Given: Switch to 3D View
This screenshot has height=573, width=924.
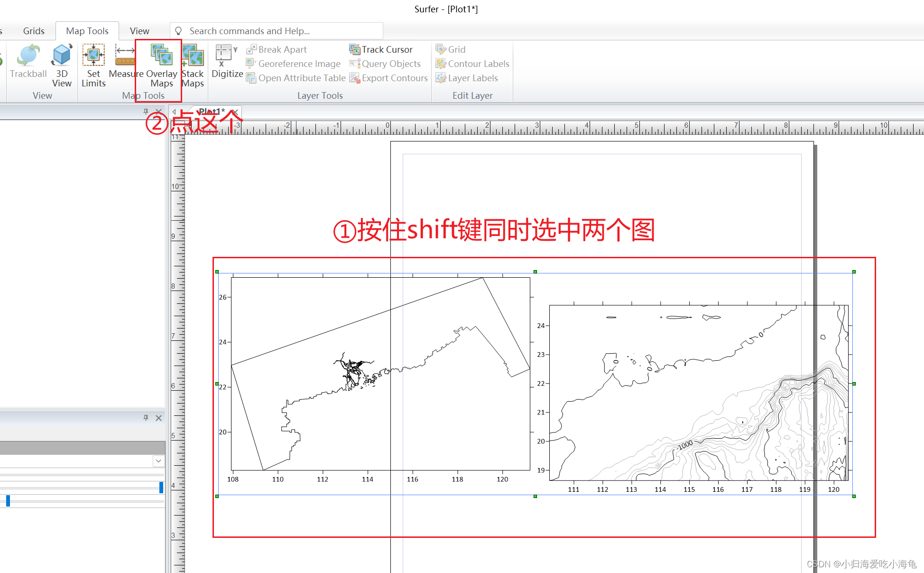Looking at the screenshot, I should pos(62,62).
